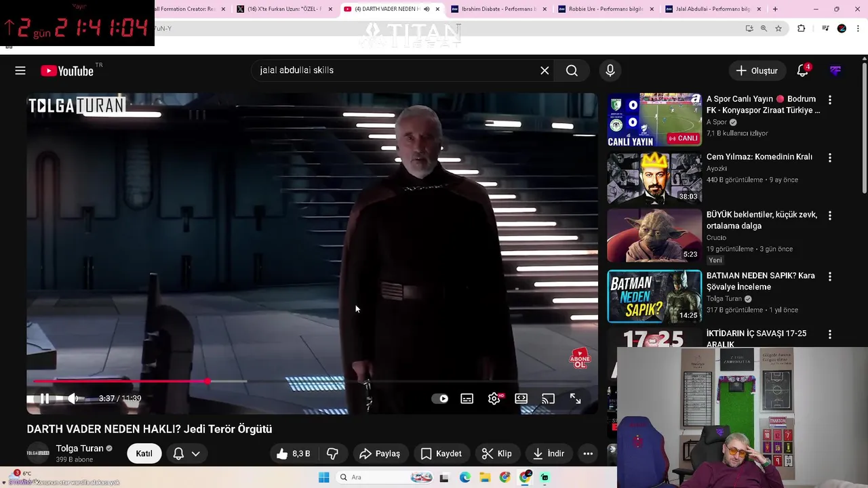Open Microsoft Edge from taskbar
Image resolution: width=868 pixels, height=488 pixels.
click(465, 477)
